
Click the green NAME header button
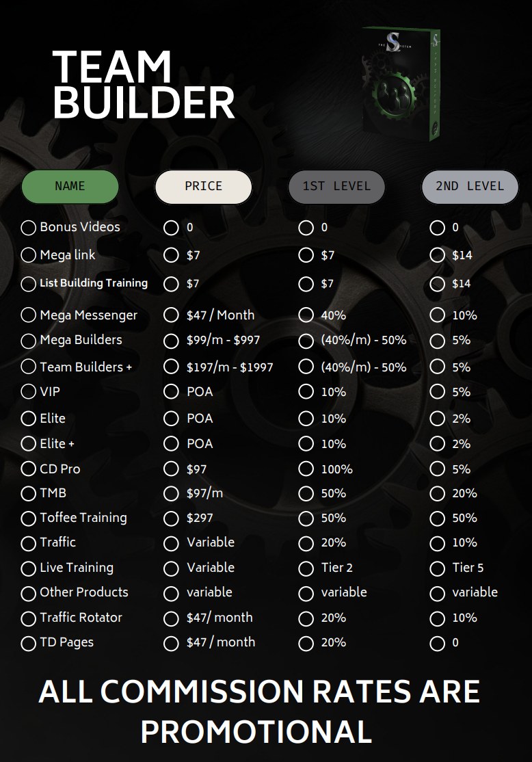(x=70, y=187)
